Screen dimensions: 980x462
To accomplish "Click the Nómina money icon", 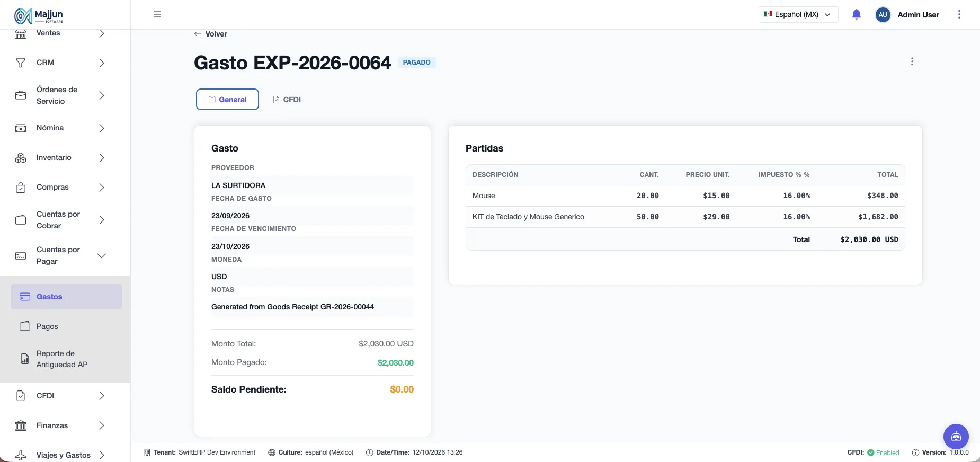I will coord(21,128).
